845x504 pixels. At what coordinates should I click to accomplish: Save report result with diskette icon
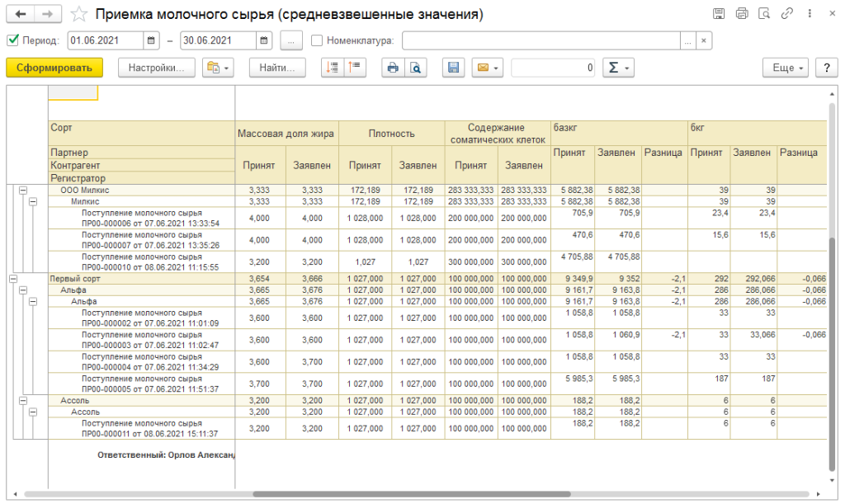click(x=452, y=68)
